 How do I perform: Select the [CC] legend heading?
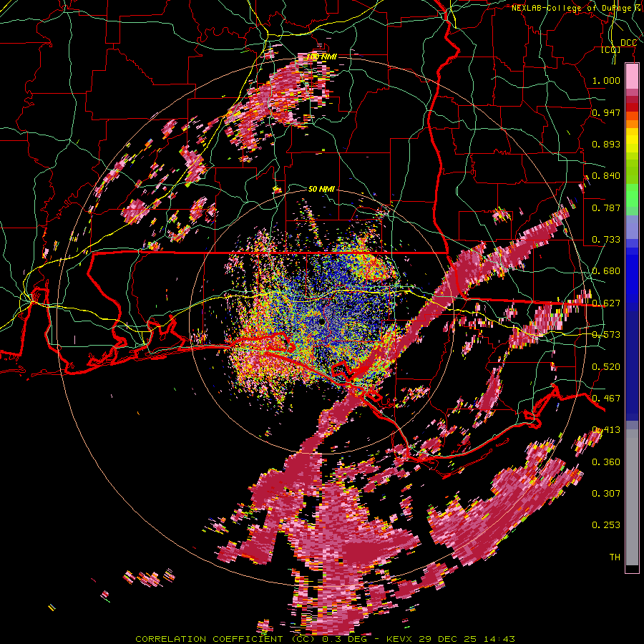pos(611,49)
